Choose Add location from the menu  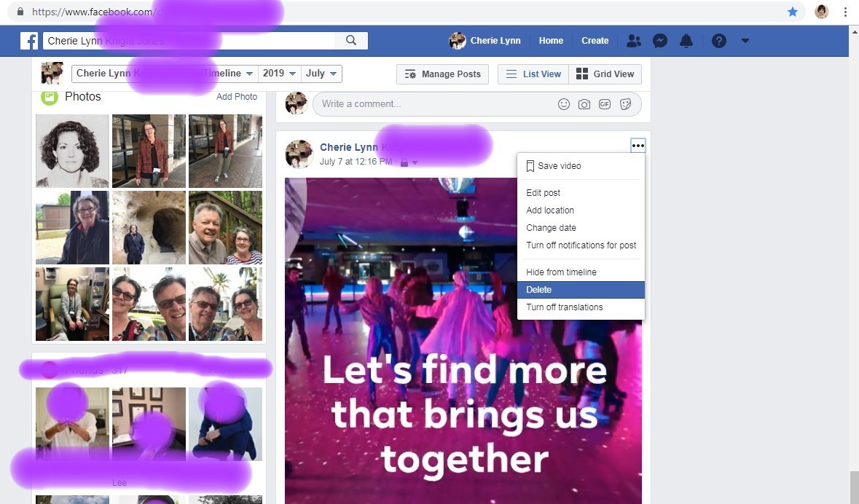tap(581, 210)
